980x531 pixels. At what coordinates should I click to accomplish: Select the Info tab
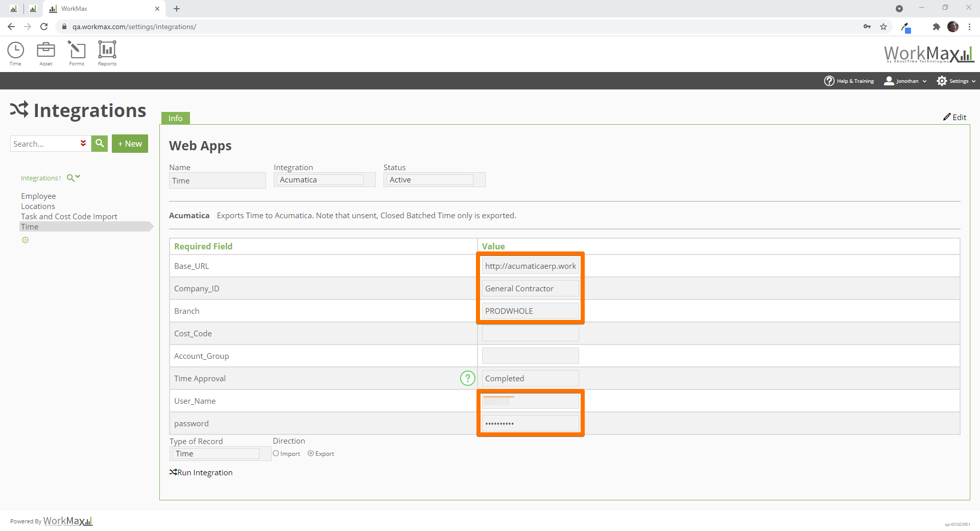175,118
